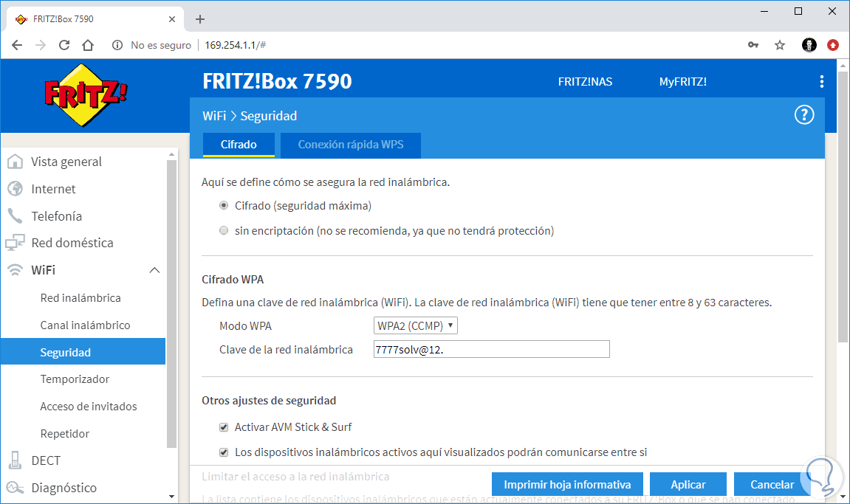Open a new browser tab
The width and height of the screenshot is (850, 504).
200,19
